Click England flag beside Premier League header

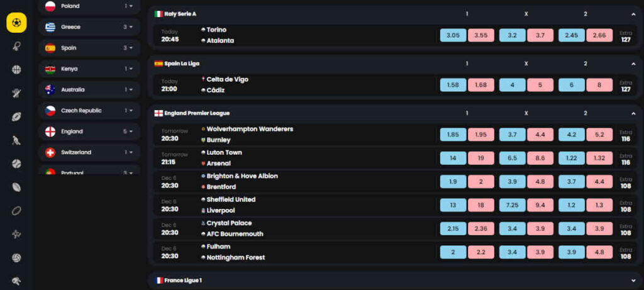point(158,113)
